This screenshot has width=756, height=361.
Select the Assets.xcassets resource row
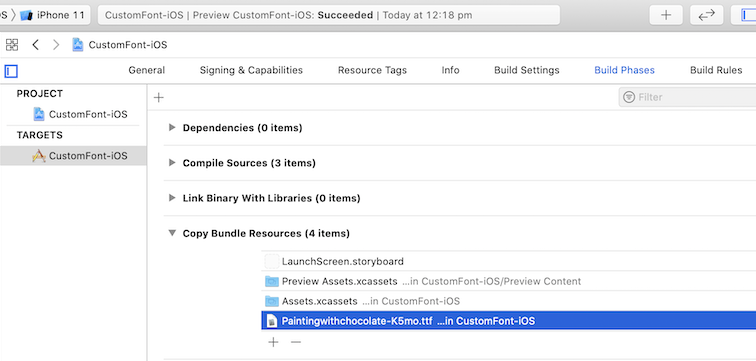[x=509, y=301]
